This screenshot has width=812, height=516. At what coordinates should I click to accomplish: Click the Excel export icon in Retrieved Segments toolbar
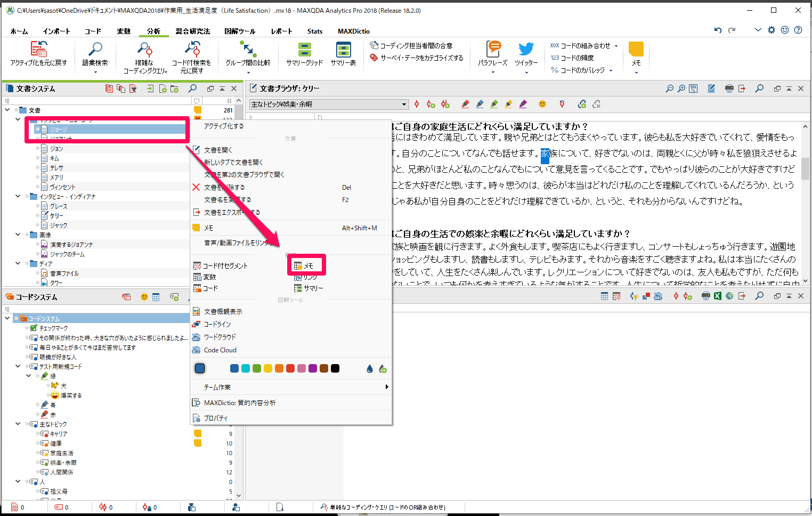pos(718,296)
